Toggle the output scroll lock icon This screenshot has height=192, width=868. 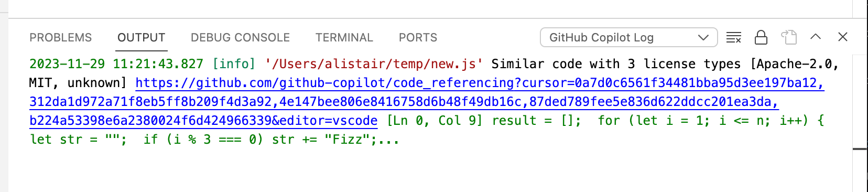(x=761, y=37)
